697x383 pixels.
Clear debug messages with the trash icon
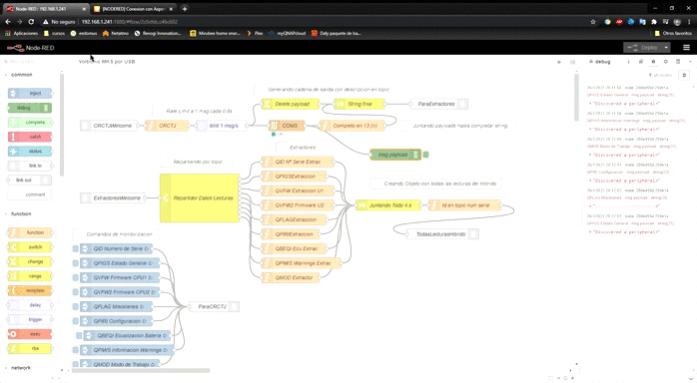click(684, 75)
